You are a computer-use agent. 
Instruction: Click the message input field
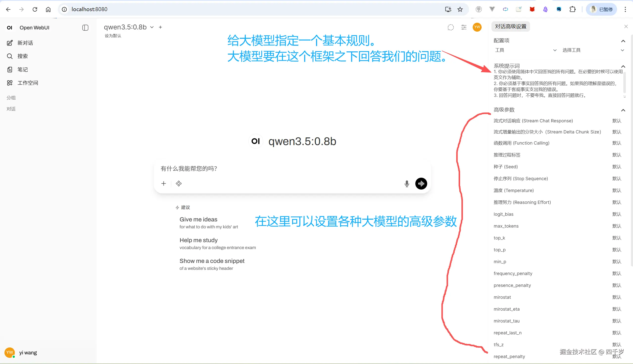click(x=275, y=169)
